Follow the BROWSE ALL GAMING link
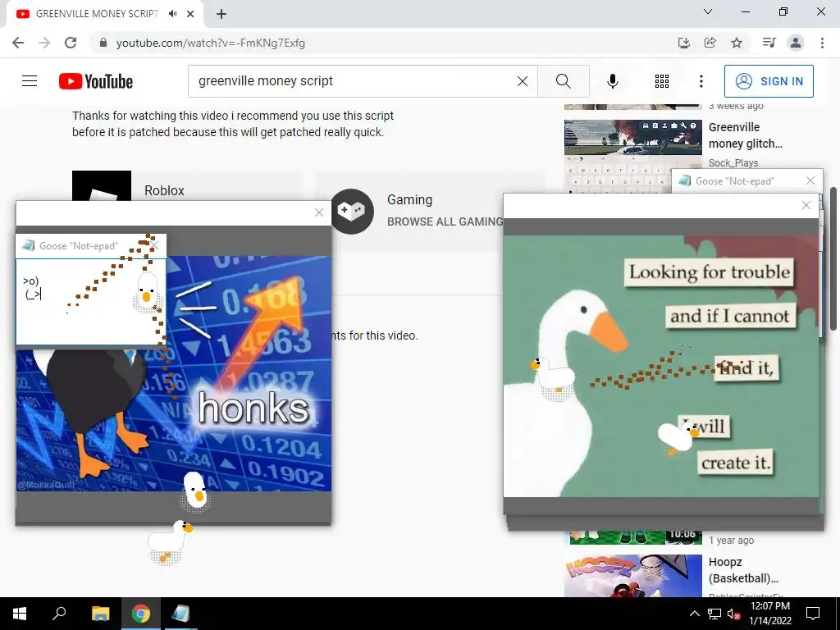Image resolution: width=840 pixels, height=630 pixels. click(x=445, y=221)
